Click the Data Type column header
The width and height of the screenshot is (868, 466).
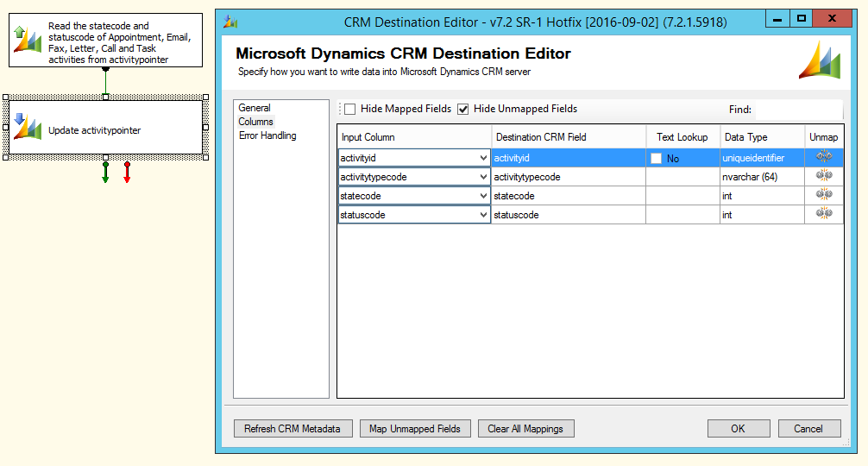(x=762, y=136)
